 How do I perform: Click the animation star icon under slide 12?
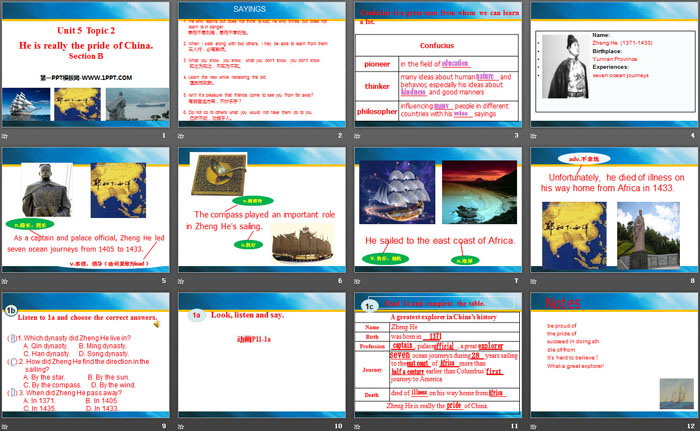pyautogui.click(x=535, y=427)
